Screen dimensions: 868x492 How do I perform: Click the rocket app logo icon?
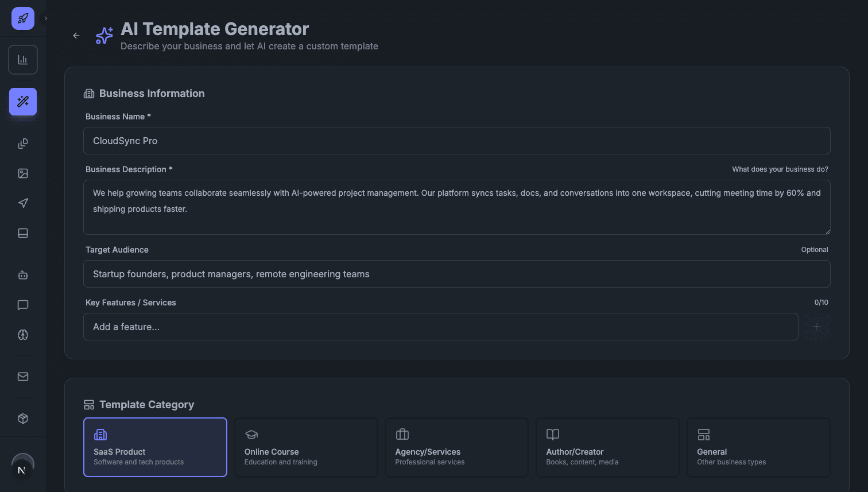click(23, 18)
